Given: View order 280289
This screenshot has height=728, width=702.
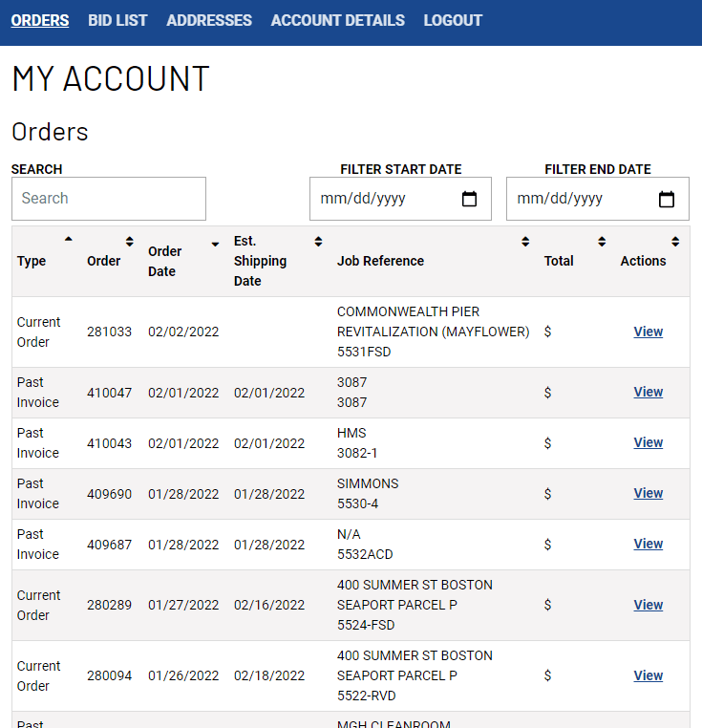Looking at the screenshot, I should click(x=649, y=605).
